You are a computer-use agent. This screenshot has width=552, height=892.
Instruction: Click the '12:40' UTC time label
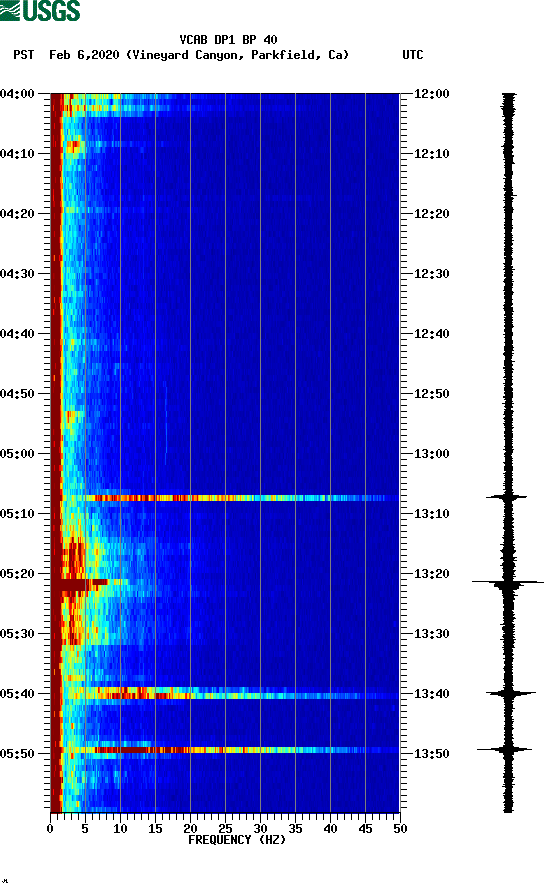point(431,333)
